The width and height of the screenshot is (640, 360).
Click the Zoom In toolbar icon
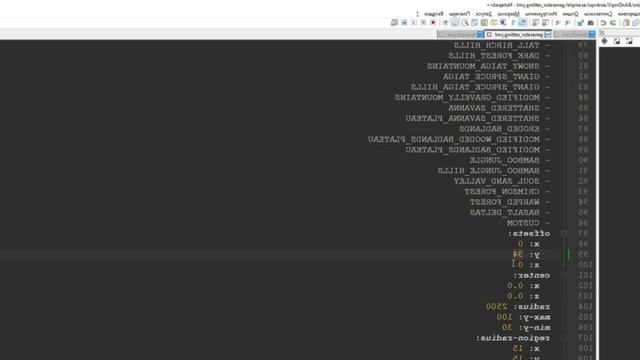(567, 23)
